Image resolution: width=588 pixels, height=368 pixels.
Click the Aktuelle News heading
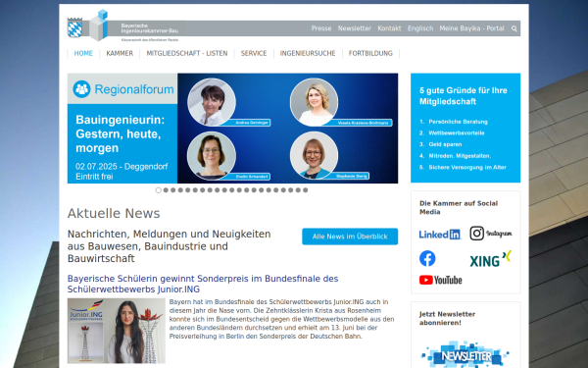[114, 213]
